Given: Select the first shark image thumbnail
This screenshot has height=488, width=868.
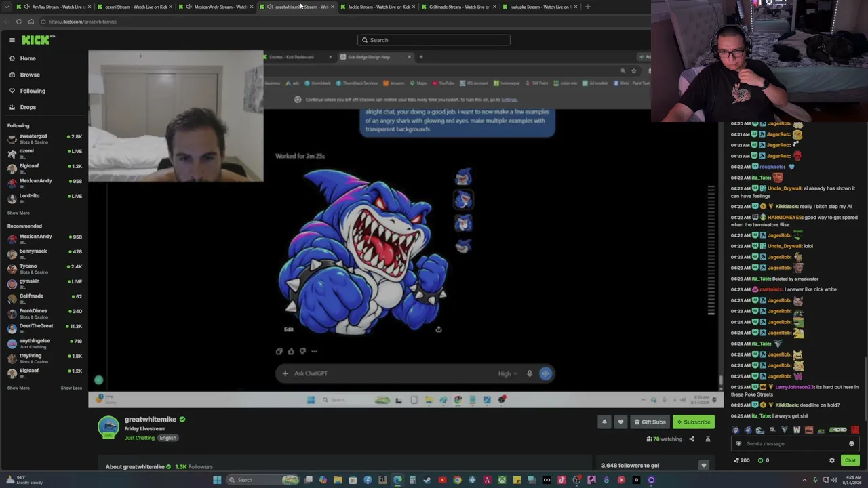Looking at the screenshot, I should click(x=463, y=178).
